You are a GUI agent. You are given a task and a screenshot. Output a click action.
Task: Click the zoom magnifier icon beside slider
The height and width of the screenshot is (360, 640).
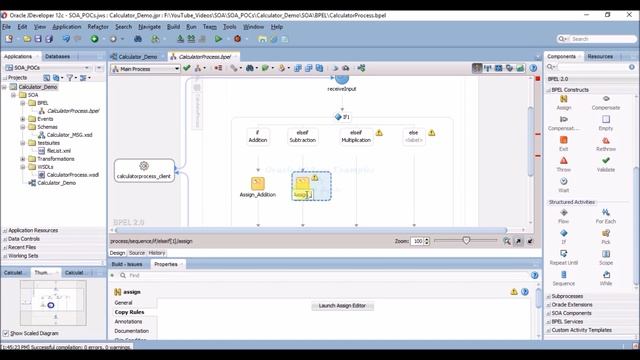tap(507, 241)
